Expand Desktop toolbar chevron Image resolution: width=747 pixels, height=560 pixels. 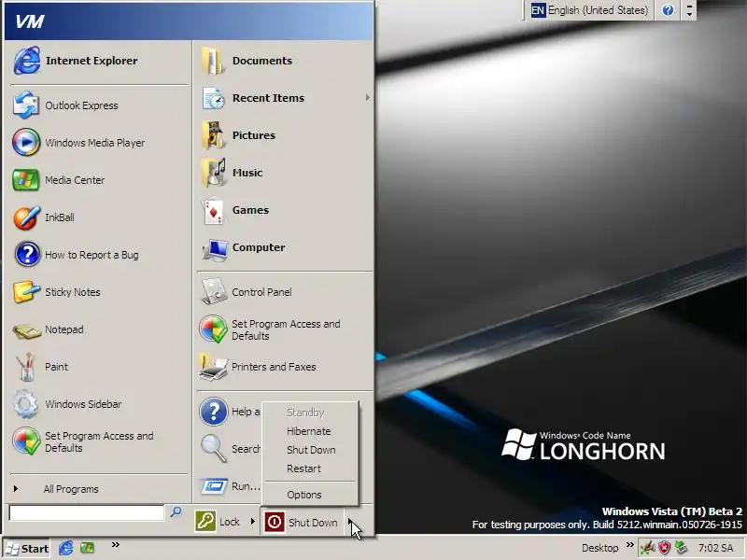click(x=629, y=545)
